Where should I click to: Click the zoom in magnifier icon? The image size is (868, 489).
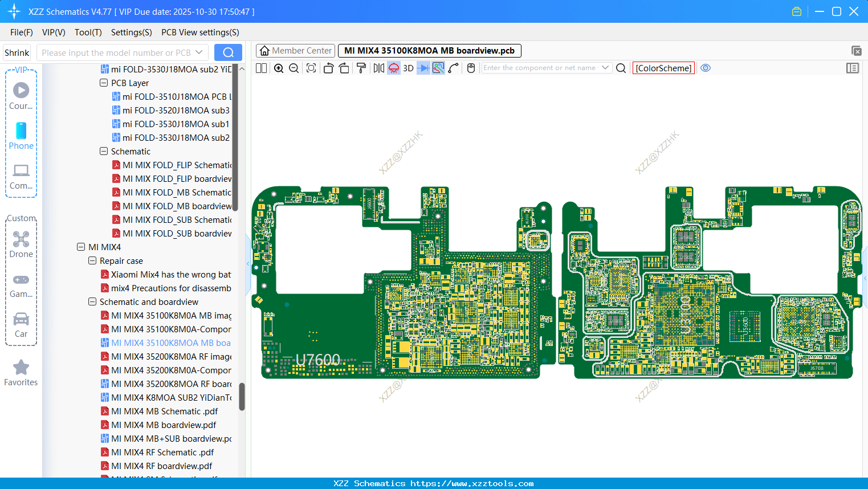[279, 68]
